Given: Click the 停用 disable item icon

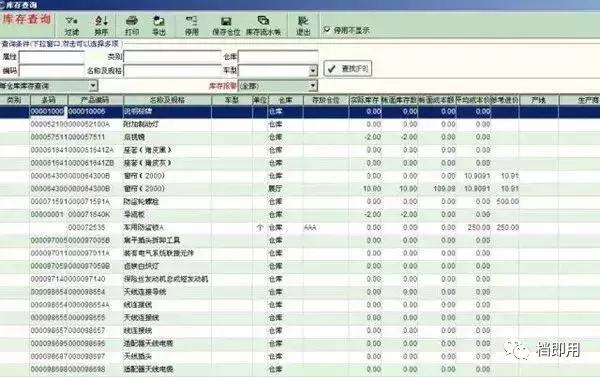Looking at the screenshot, I should click(x=191, y=26).
